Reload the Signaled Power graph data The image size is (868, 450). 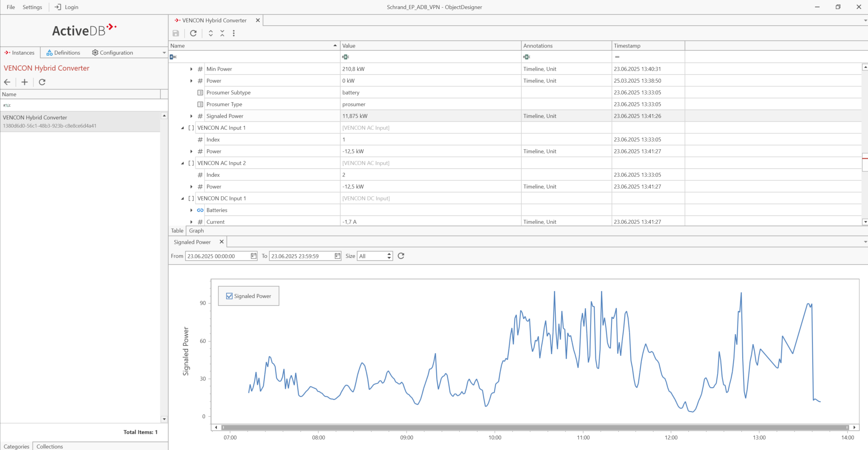(401, 256)
